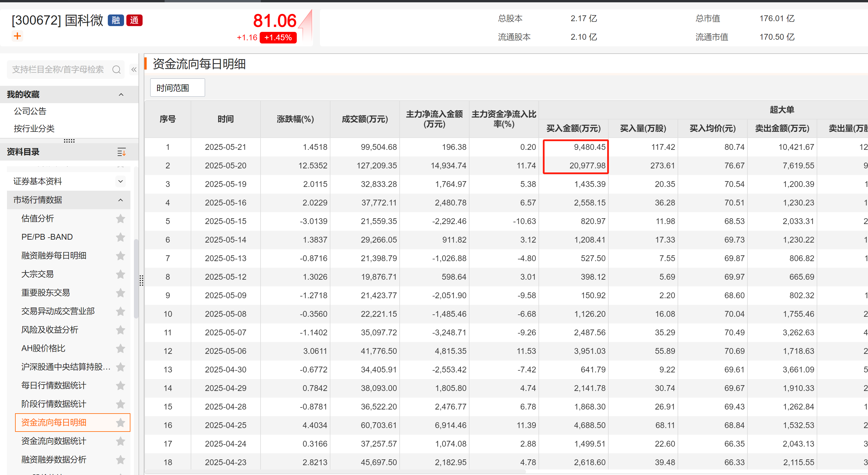This screenshot has height=475, width=868.
Task: Click the orange plus add-to-watchlist icon
Action: [17, 36]
